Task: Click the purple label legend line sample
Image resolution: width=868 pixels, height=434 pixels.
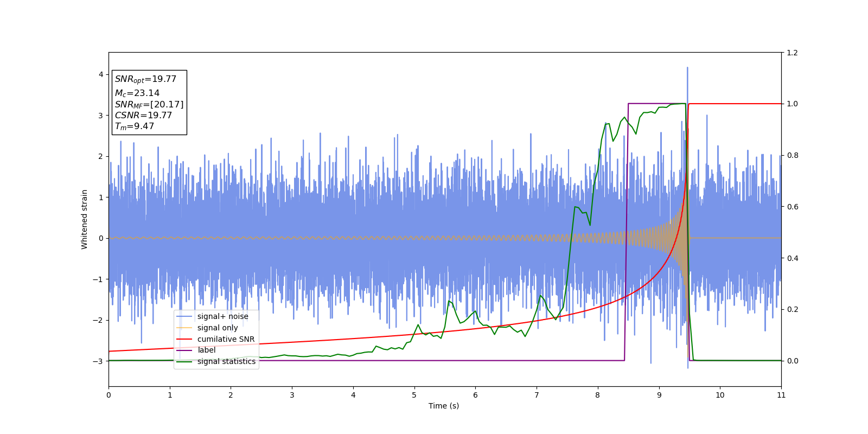Action: tap(184, 350)
